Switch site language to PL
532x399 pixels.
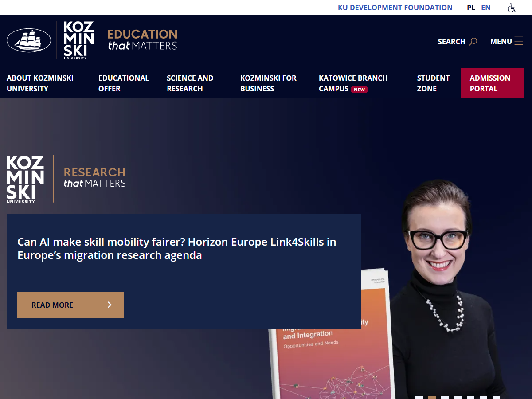click(471, 8)
